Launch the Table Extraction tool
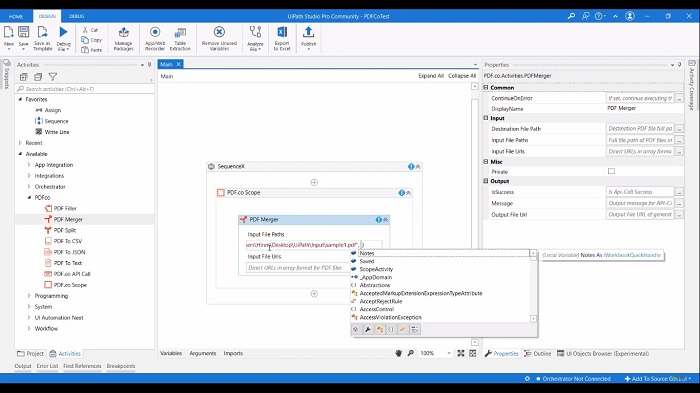Screen dimensions: 700x393 pos(180,39)
